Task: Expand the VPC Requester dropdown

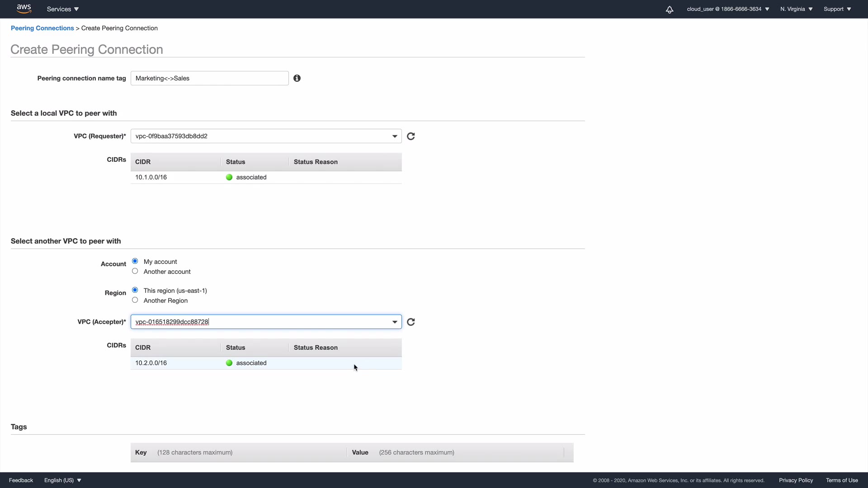Action: tap(395, 136)
